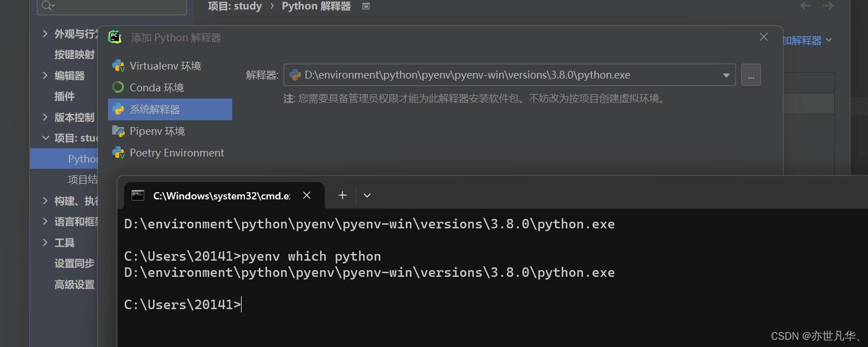Open 插件 settings page
This screenshot has height=347, width=868.
[65, 96]
